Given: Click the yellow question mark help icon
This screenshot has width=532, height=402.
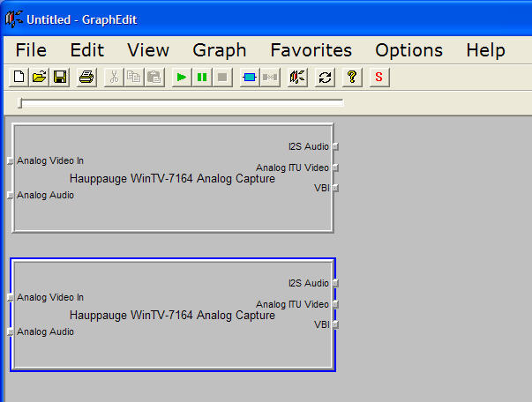Looking at the screenshot, I should 352,78.
